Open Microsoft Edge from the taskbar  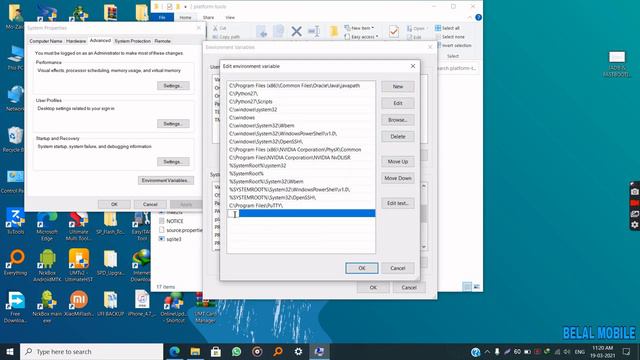click(x=175, y=351)
